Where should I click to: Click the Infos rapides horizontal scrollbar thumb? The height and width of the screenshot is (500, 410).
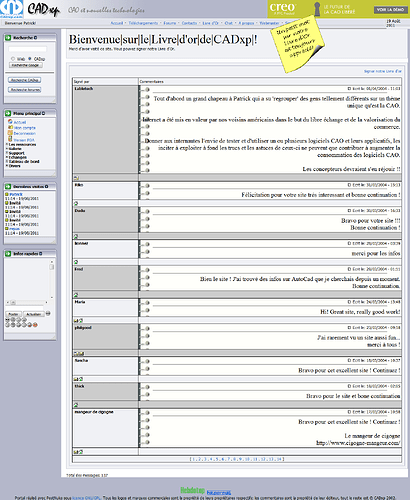[13, 302]
